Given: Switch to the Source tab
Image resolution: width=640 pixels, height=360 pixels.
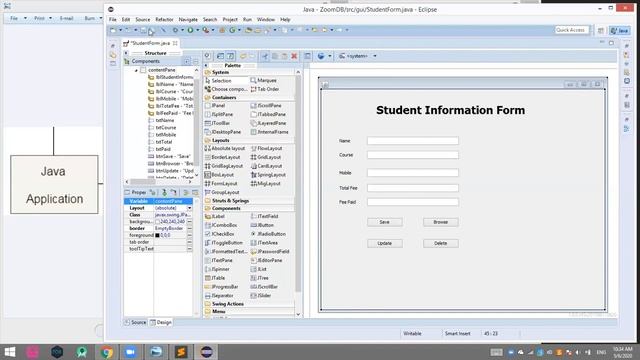Looking at the screenshot, I should 135,322.
